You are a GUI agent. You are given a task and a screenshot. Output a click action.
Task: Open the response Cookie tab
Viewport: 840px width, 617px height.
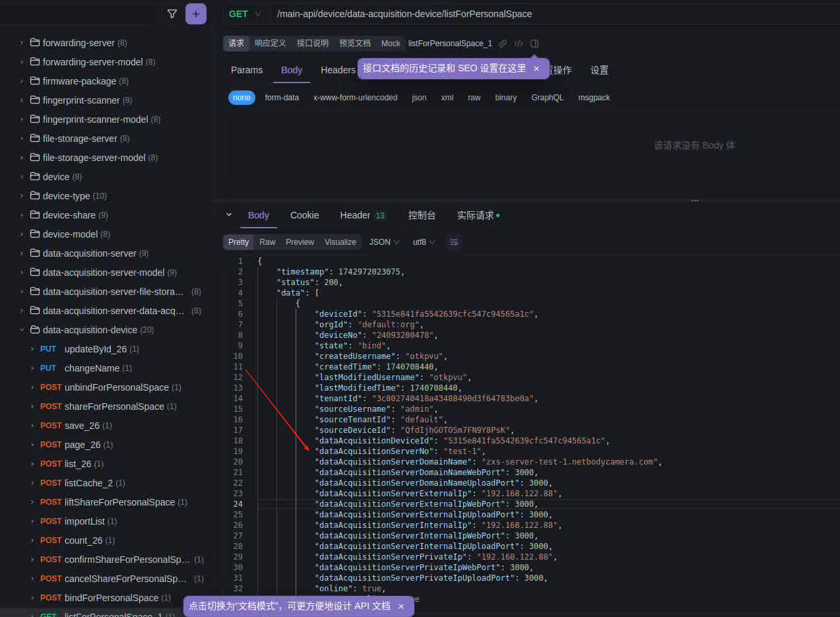tap(304, 215)
